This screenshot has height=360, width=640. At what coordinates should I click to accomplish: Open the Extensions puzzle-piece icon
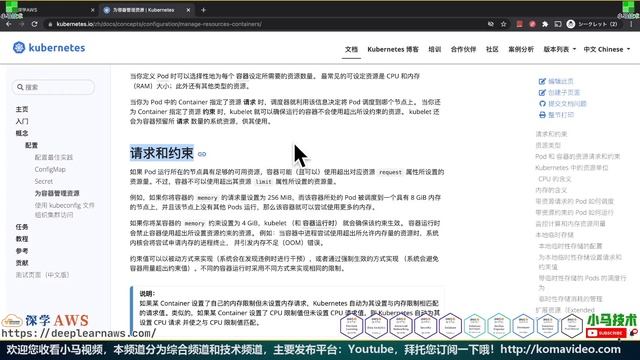(545, 24)
